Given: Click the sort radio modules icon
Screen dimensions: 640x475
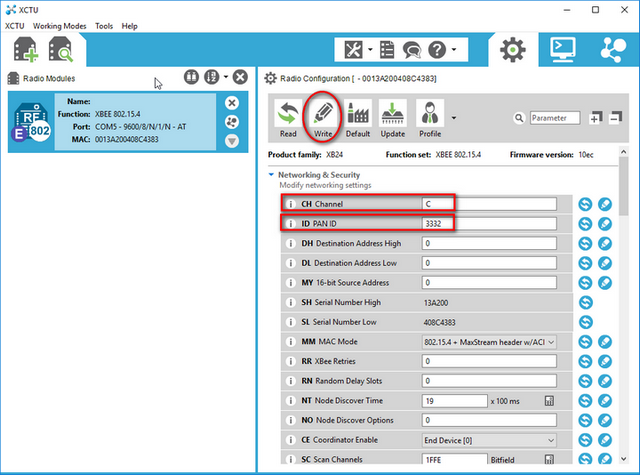Looking at the screenshot, I should click(212, 77).
